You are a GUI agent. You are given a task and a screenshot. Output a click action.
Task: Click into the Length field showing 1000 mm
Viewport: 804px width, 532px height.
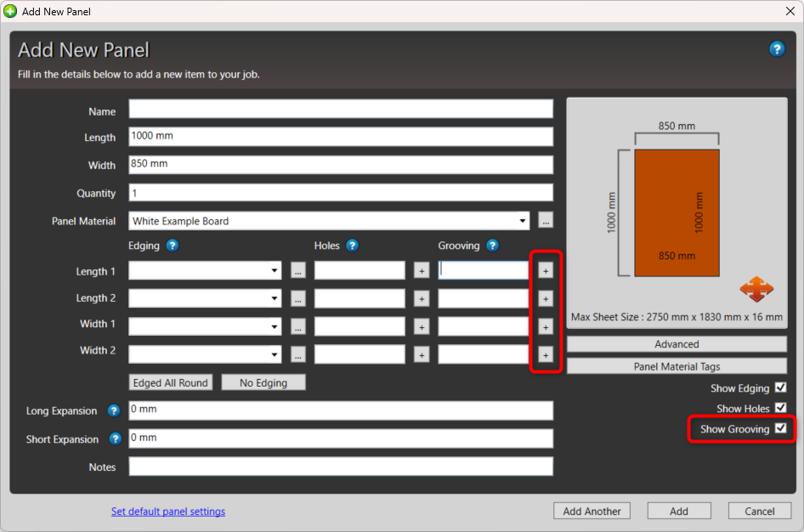coord(341,137)
